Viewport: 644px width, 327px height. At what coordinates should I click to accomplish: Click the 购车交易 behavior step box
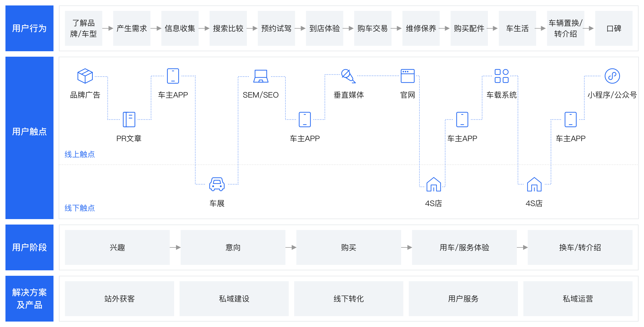point(372,28)
